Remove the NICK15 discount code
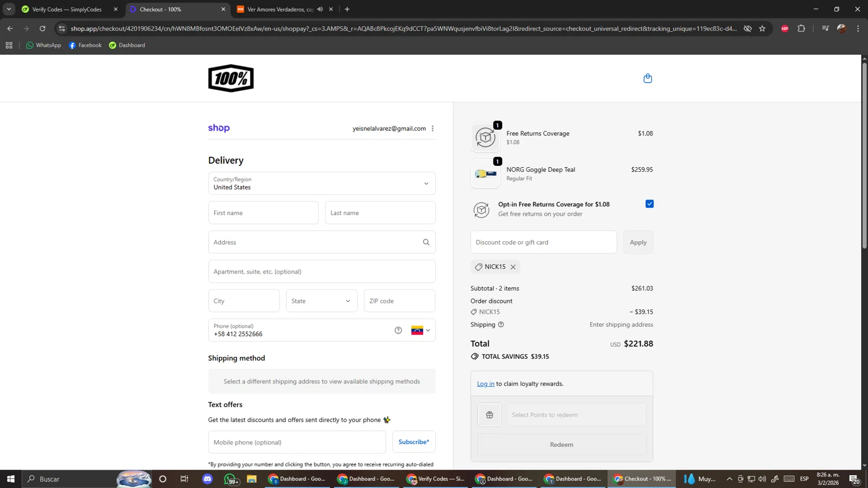Image resolution: width=868 pixels, height=488 pixels. (x=513, y=267)
